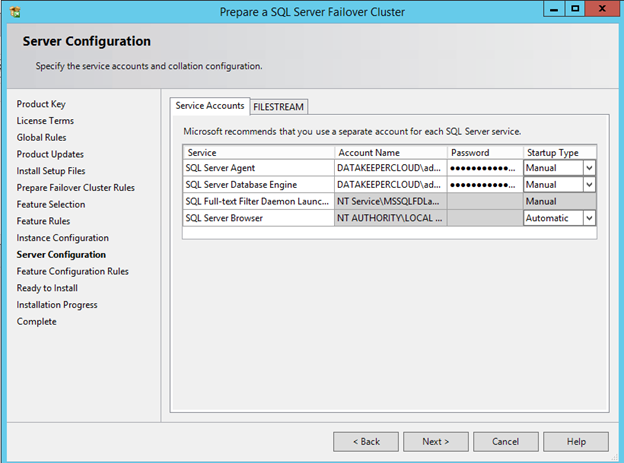Click the Account Name column header

(x=390, y=152)
